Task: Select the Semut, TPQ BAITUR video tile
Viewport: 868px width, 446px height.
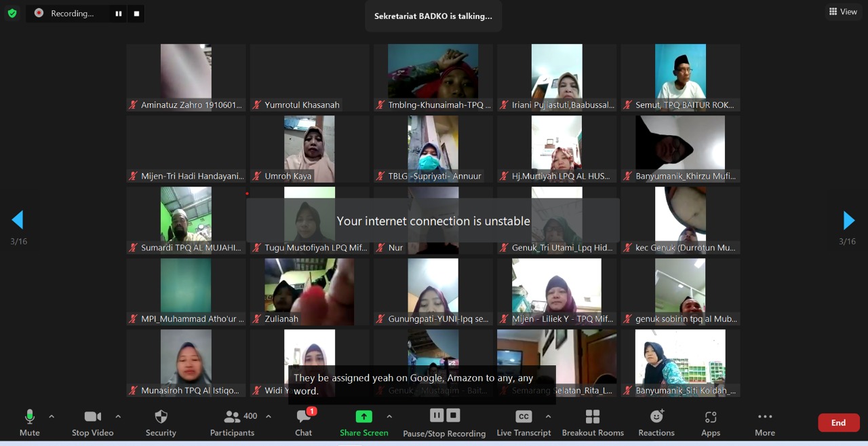Action: (680, 77)
